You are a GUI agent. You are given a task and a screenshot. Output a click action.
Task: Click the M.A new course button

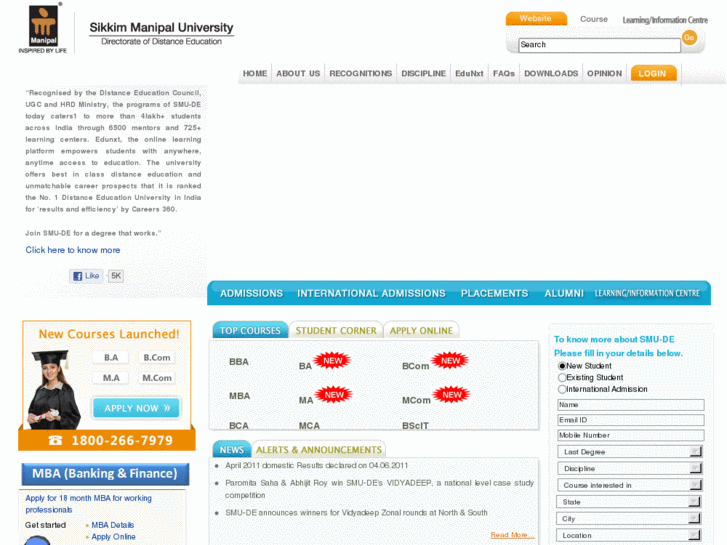(x=111, y=378)
